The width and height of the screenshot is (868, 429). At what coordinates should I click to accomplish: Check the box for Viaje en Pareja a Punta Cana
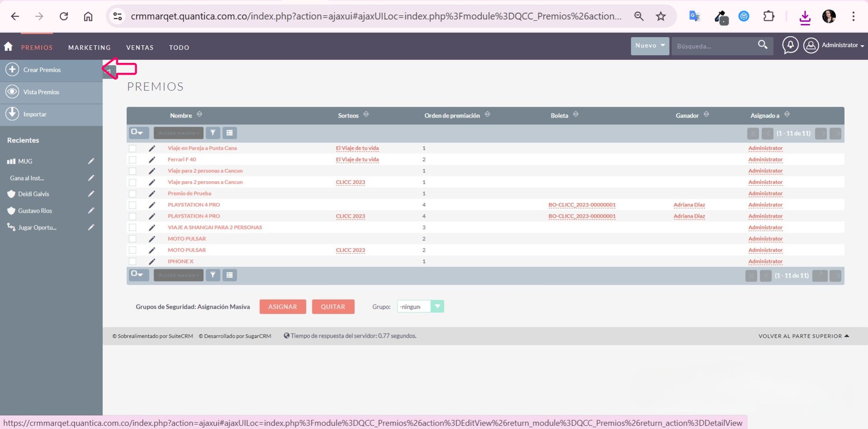coord(132,148)
